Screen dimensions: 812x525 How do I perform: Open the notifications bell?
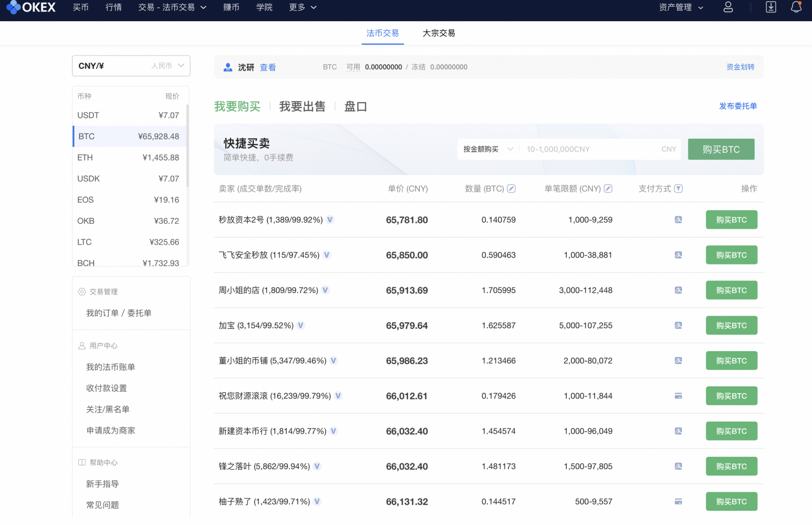pyautogui.click(x=796, y=7)
